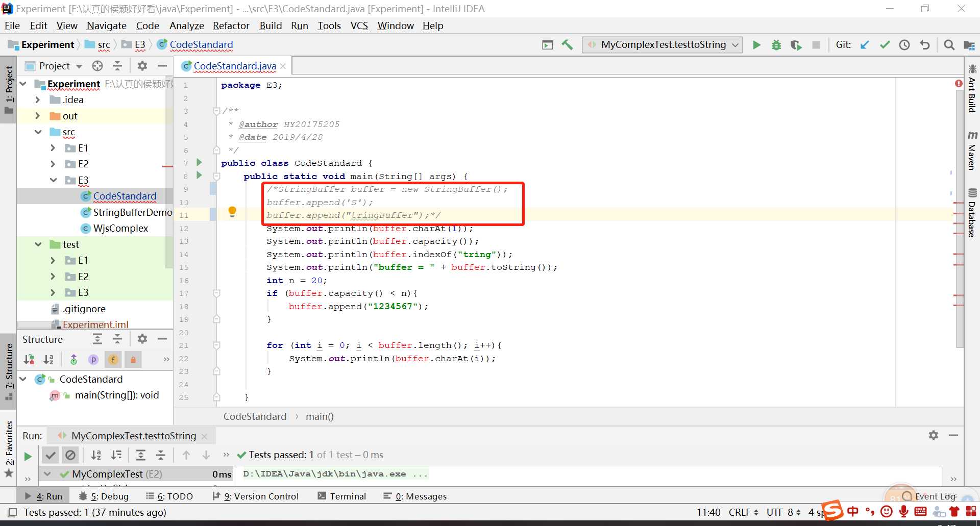Open 9: Version Control tool window
The width and height of the screenshot is (980, 526).
tap(255, 496)
